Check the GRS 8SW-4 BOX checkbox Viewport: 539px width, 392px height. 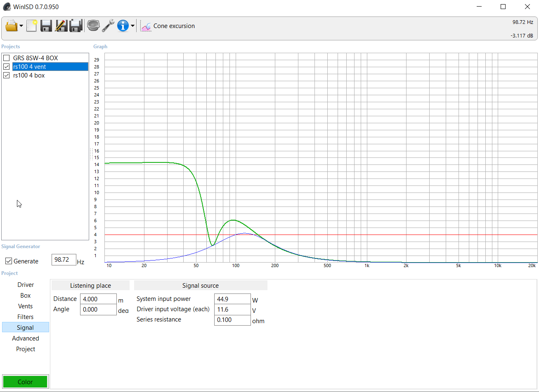click(x=7, y=58)
